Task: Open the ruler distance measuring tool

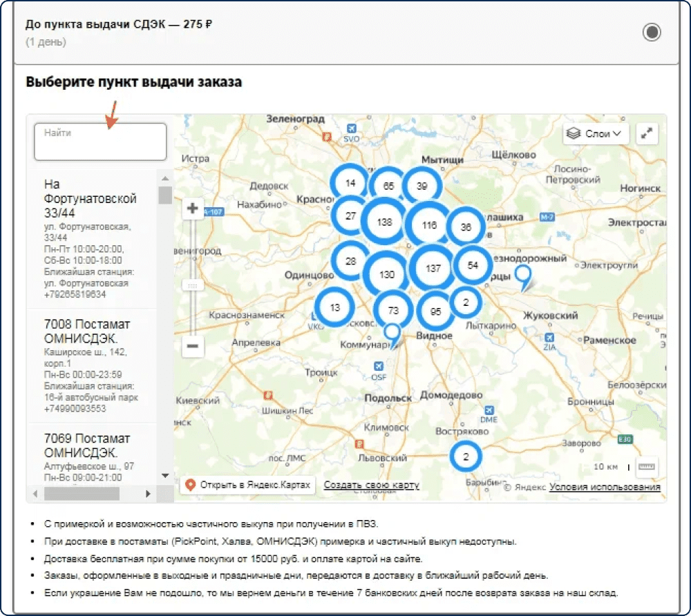Action: [647, 467]
